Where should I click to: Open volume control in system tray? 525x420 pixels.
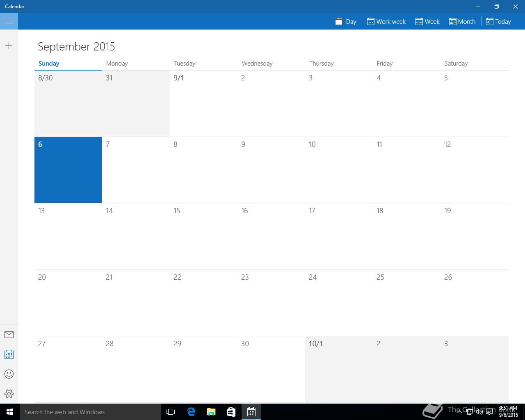point(479,412)
